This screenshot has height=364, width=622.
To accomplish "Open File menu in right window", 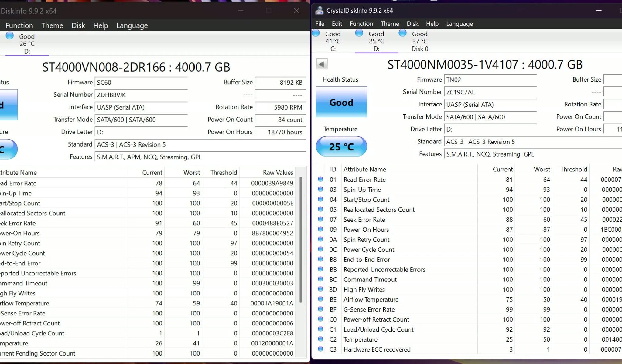I will click(320, 24).
